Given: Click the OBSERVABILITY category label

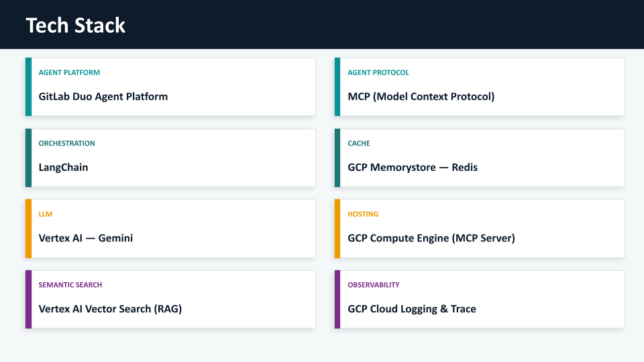Looking at the screenshot, I should [373, 285].
